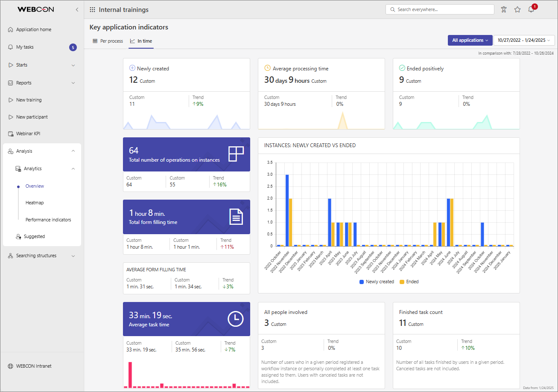Click the Ended positively checkmark icon
This screenshot has width=558, height=392.
402,68
